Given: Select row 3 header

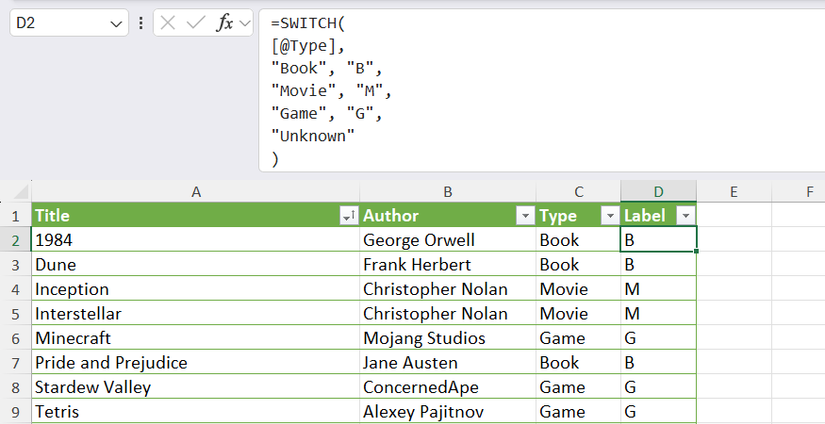Looking at the screenshot, I should (15, 265).
